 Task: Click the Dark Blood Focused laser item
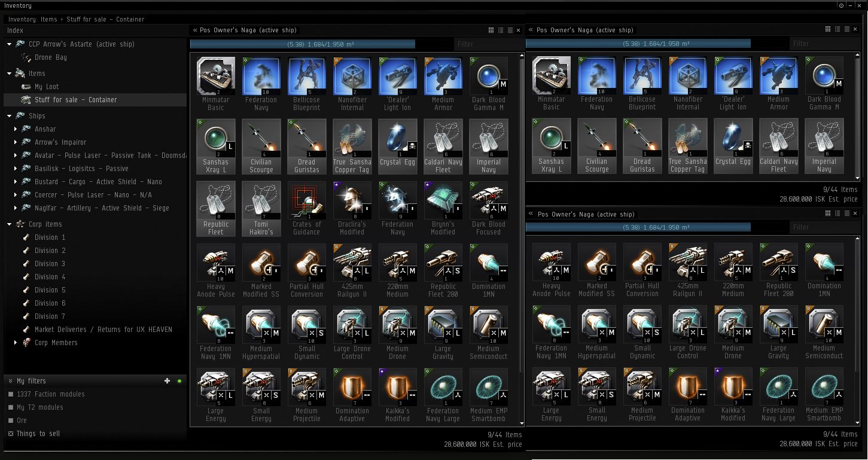click(x=488, y=209)
